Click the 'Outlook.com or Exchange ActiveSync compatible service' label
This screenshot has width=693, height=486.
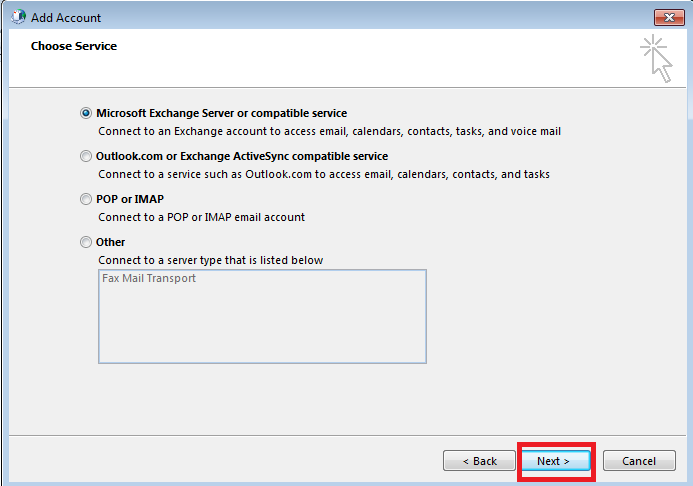pos(242,156)
